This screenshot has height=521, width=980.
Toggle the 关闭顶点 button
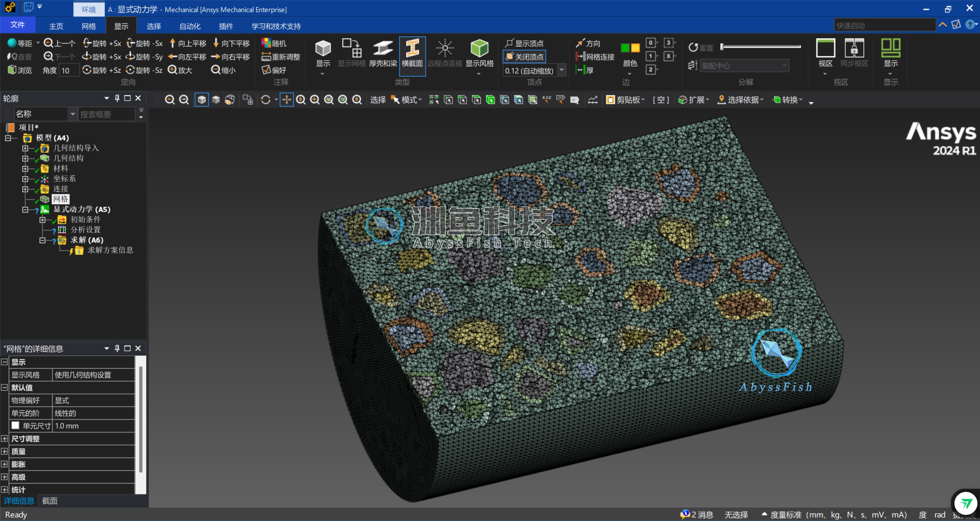pyautogui.click(x=524, y=57)
